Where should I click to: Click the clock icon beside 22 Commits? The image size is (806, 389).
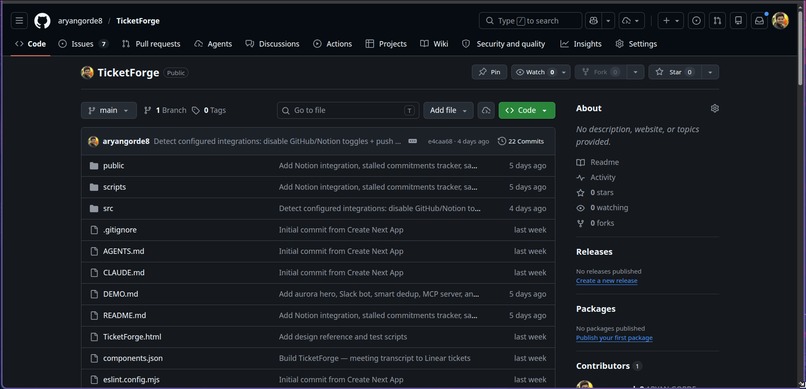click(502, 141)
